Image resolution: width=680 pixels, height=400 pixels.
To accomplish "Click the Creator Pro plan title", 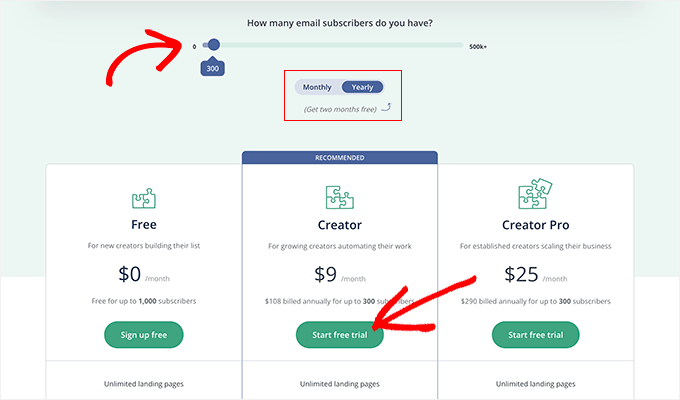I will (535, 225).
